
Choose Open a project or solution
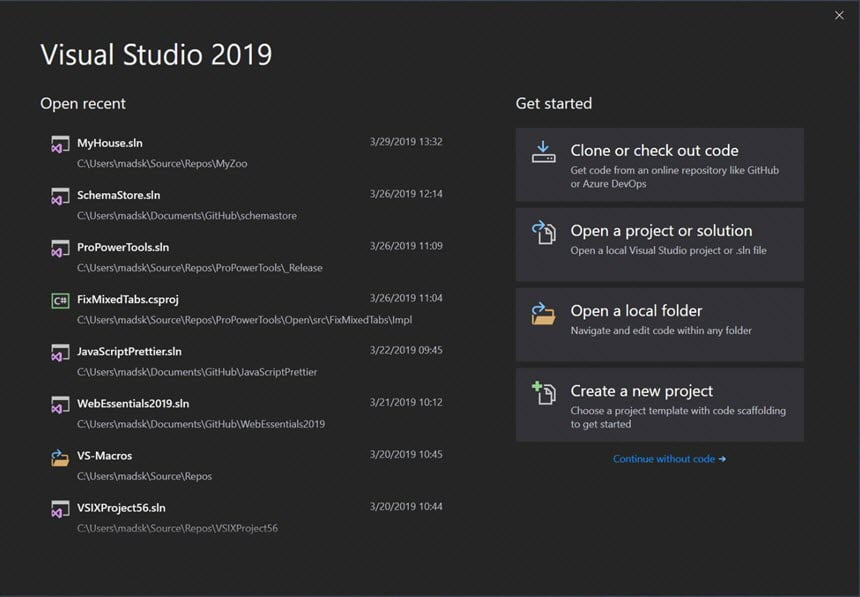(x=660, y=245)
